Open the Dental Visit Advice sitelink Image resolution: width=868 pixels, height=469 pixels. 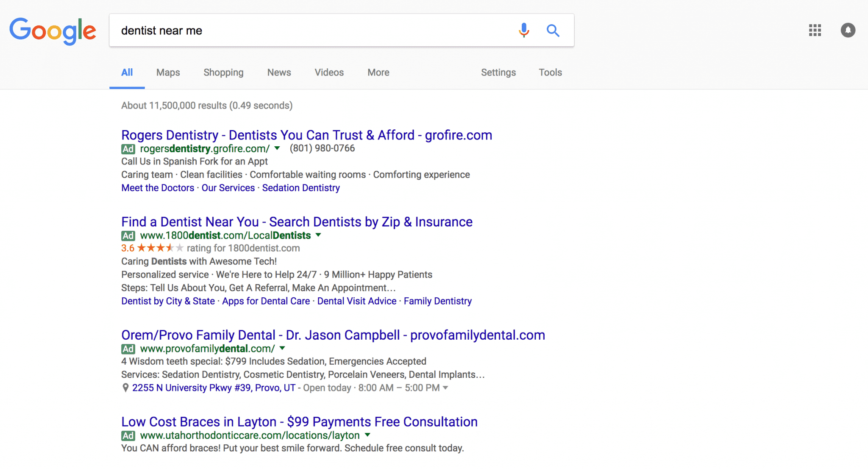coord(357,301)
